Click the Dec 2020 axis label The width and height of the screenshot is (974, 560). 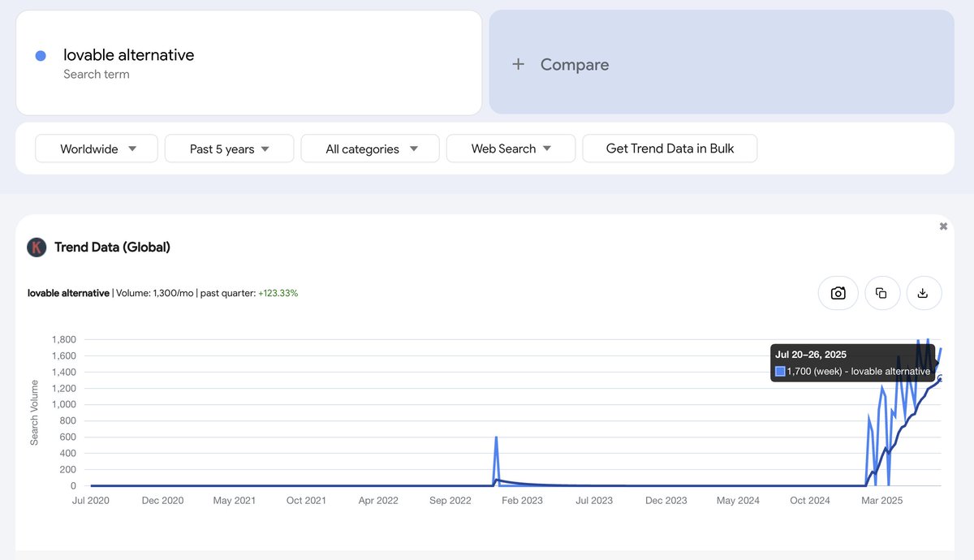point(162,500)
